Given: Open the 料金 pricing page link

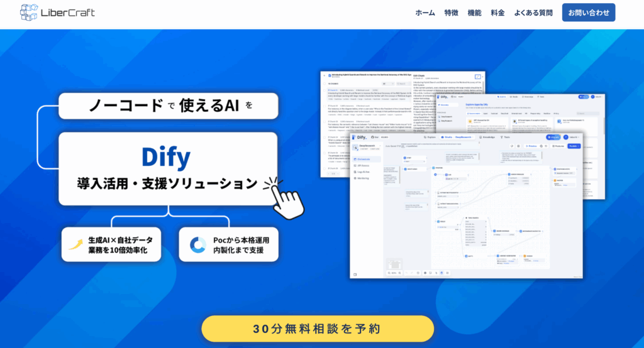Looking at the screenshot, I should (x=497, y=13).
